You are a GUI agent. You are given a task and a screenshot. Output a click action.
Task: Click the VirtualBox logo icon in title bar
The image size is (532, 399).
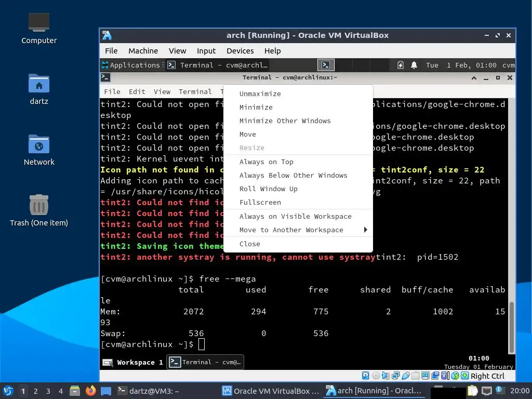click(x=107, y=35)
